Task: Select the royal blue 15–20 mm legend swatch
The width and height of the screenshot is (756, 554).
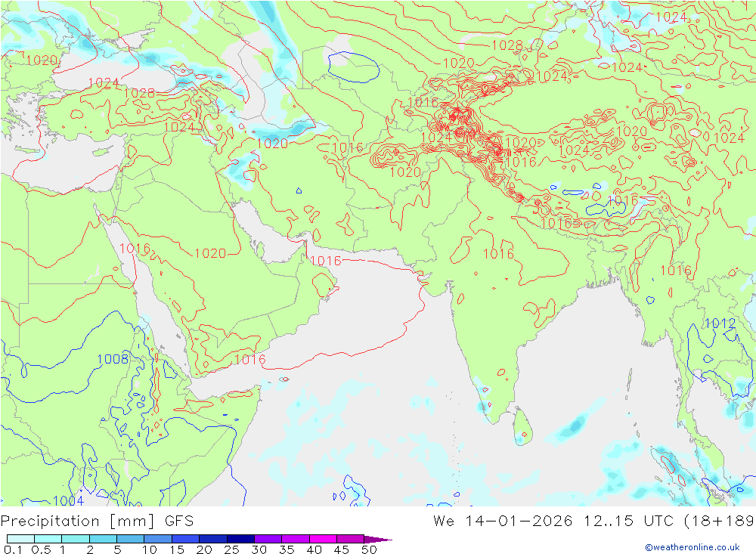Action: click(x=186, y=539)
